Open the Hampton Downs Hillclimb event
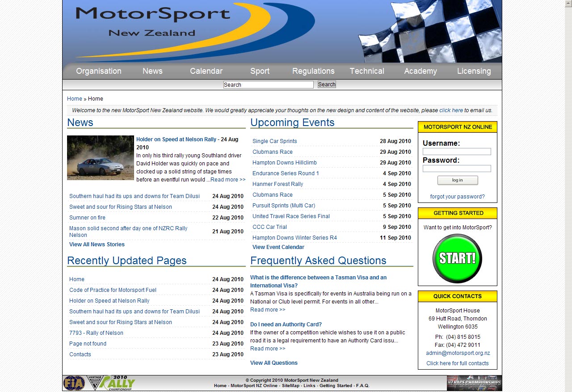Viewport: 572px width, 392px height. point(285,163)
